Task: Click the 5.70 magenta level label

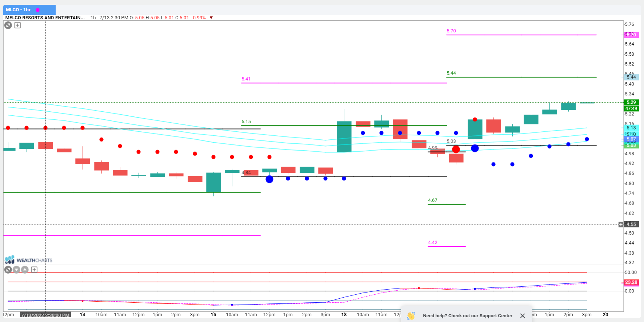Action: [x=451, y=31]
